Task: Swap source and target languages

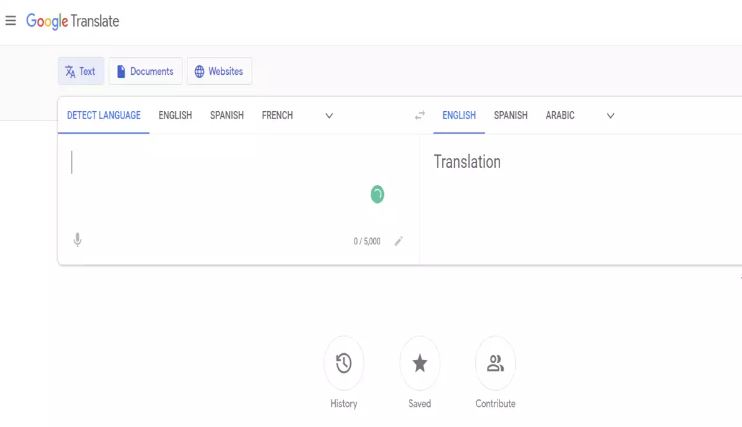Action: coord(420,116)
